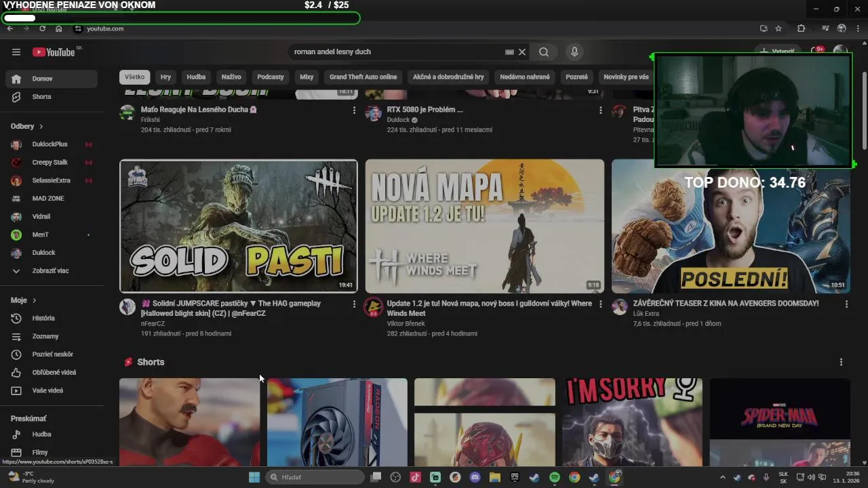868x488 pixels.
Task: Click the Windows taskbar search box 'Hľadať'
Action: tap(315, 477)
